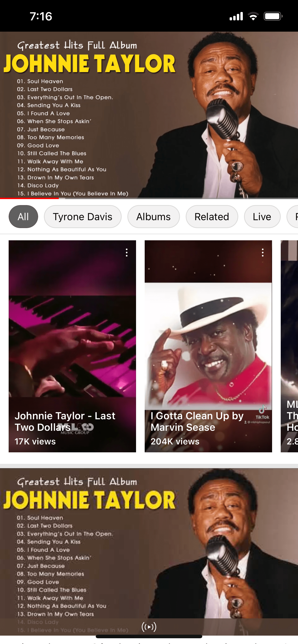The height and width of the screenshot is (644, 298).
Task: Tap the playing Johnnie Taylor video at top
Action: (x=149, y=115)
